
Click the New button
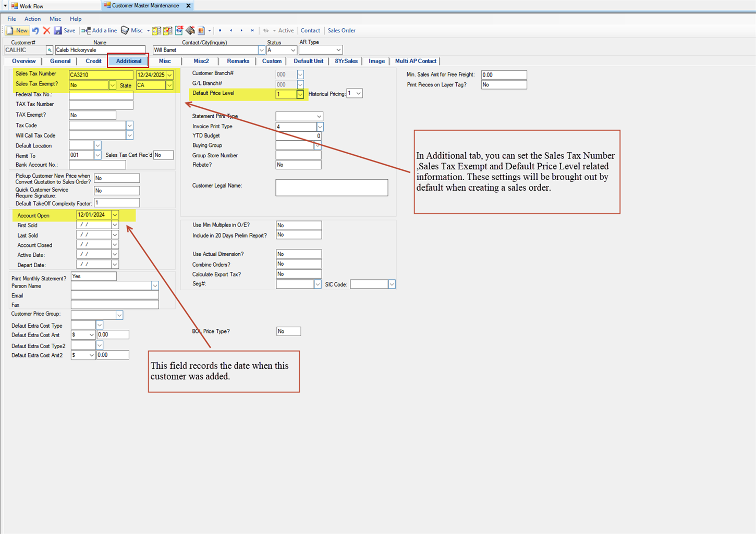[17, 30]
